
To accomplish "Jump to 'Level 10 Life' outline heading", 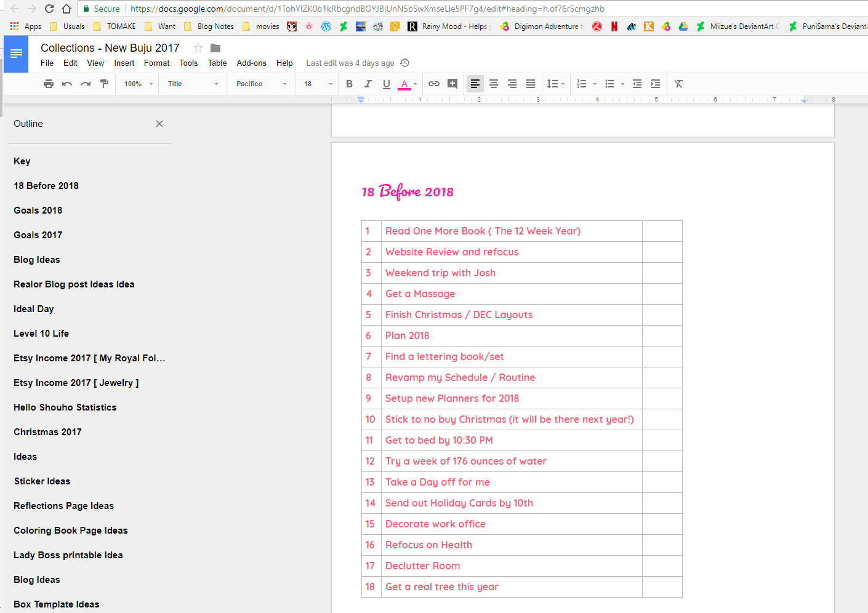I will (x=41, y=333).
